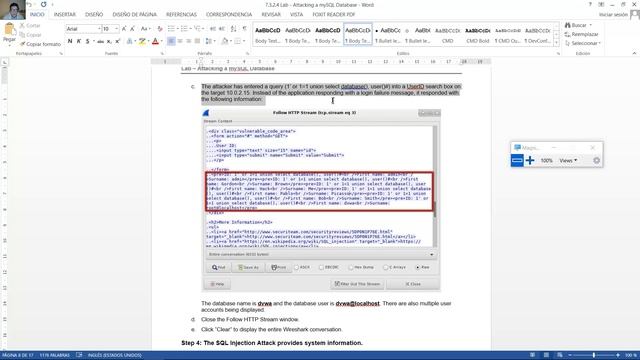Screen dimensions: 640x360
Task: Toggle strikethrough abc formatting
Action: pos(100,41)
